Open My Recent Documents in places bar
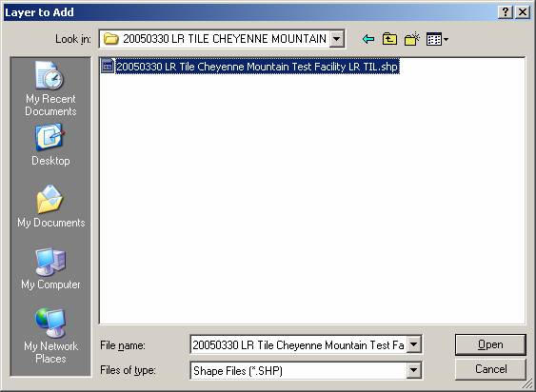This screenshot has width=536, height=392. [50, 88]
